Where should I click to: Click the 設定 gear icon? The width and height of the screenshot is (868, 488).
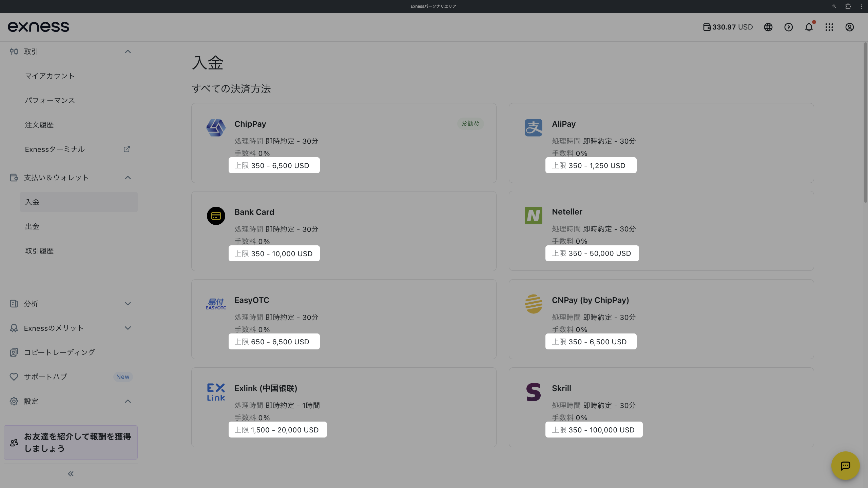point(14,401)
